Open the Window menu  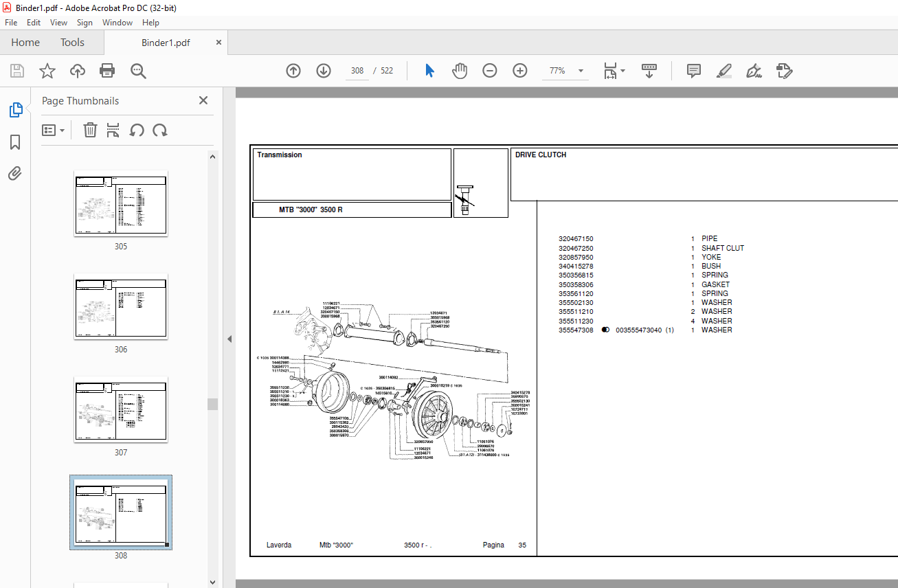pyautogui.click(x=117, y=23)
